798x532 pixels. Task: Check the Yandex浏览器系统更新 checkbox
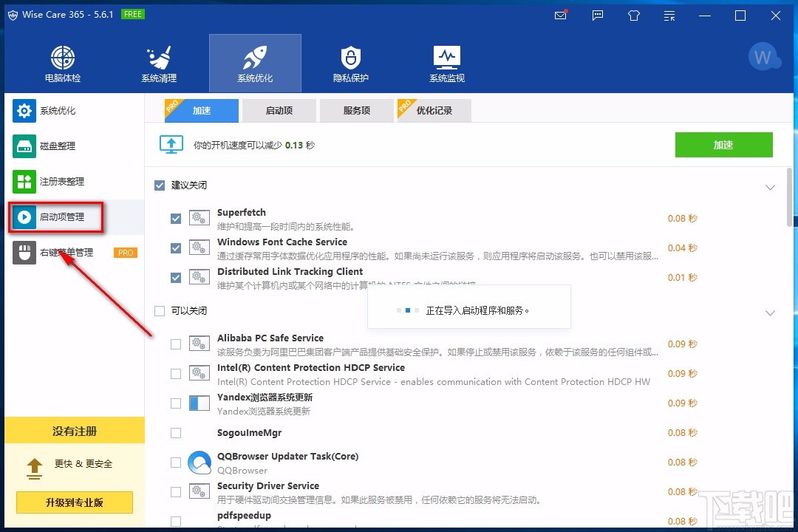(176, 403)
